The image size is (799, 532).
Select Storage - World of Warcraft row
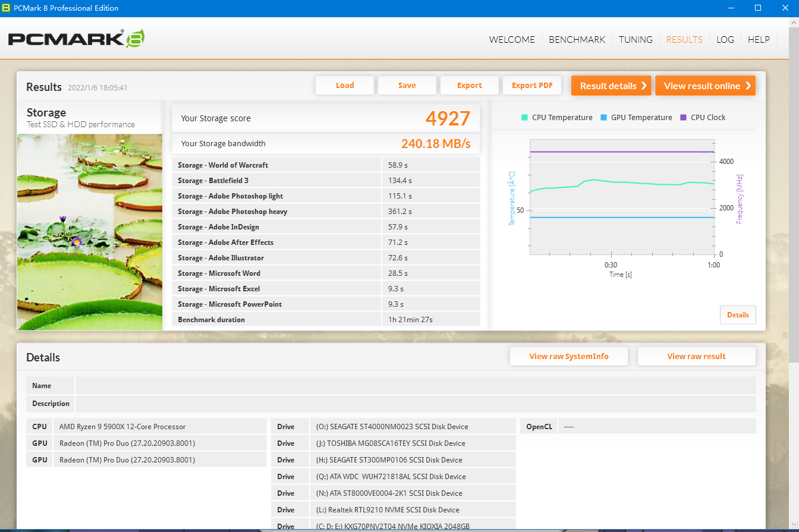[x=326, y=165]
